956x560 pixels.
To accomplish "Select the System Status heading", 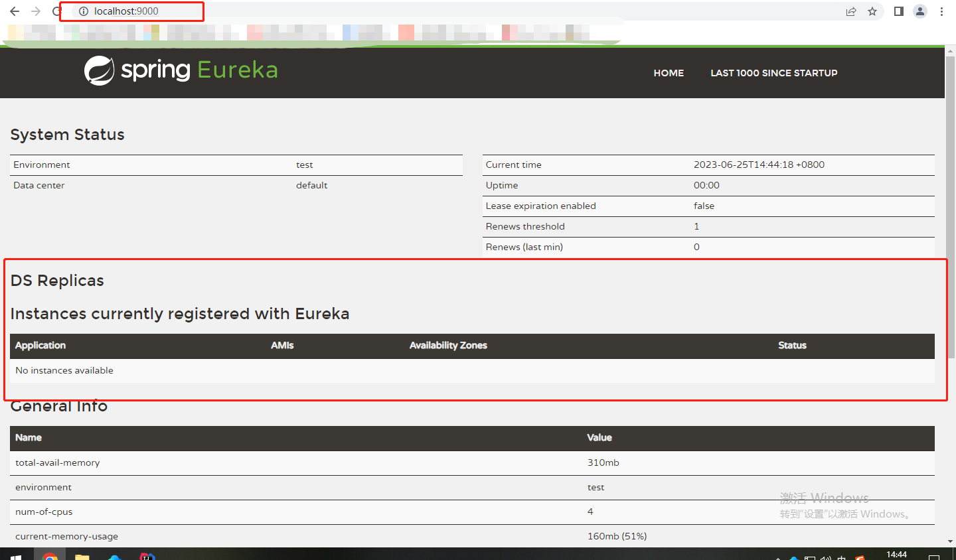I will pos(67,135).
